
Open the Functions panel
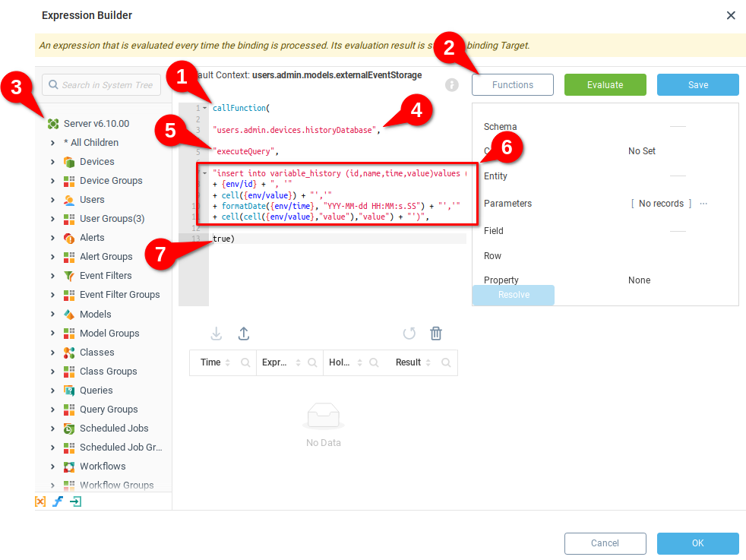[x=513, y=84]
